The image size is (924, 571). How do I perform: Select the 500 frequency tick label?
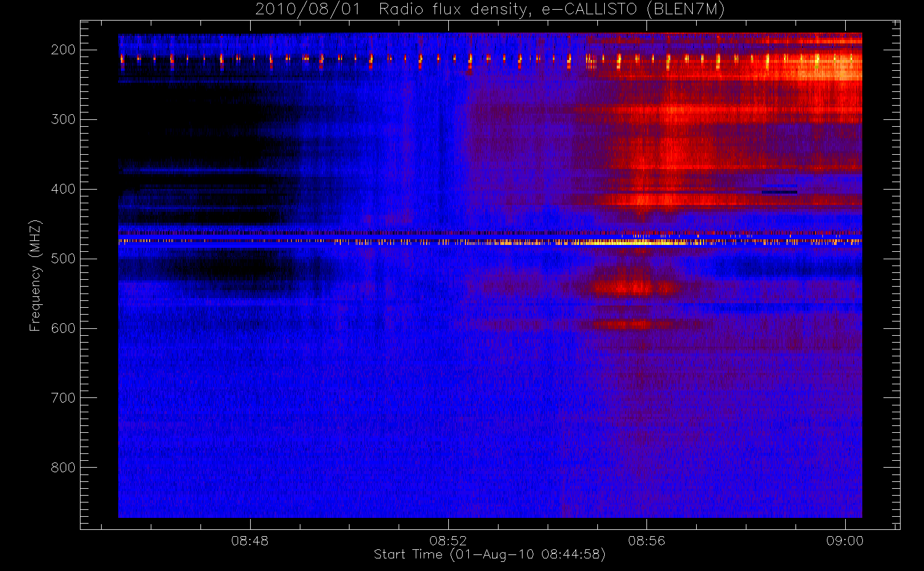[63, 259]
